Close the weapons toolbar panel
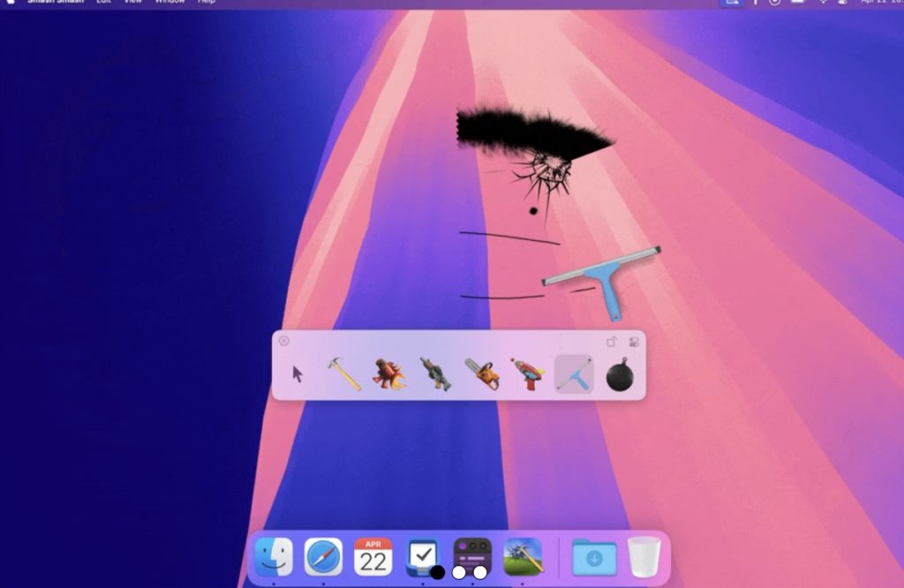Viewport: 904px width, 588px height. 283,341
